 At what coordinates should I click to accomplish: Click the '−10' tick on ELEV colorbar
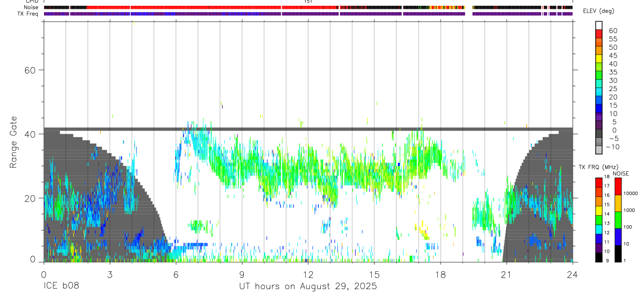coord(611,147)
